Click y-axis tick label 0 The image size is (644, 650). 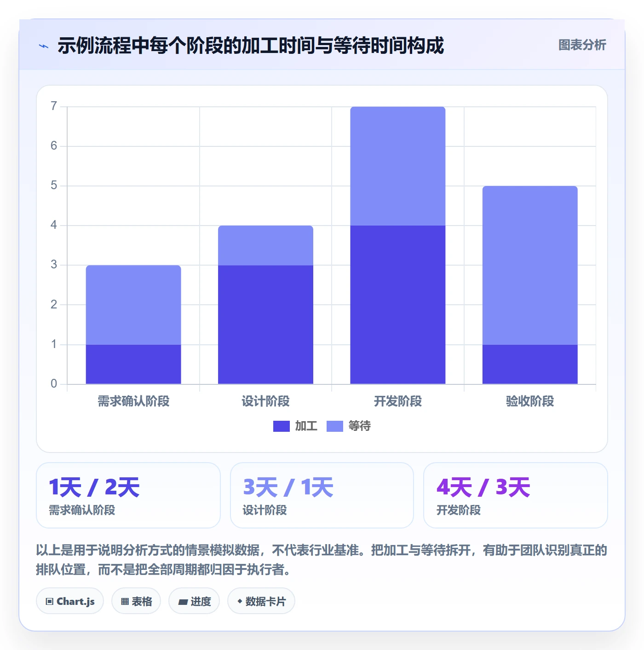tap(54, 384)
